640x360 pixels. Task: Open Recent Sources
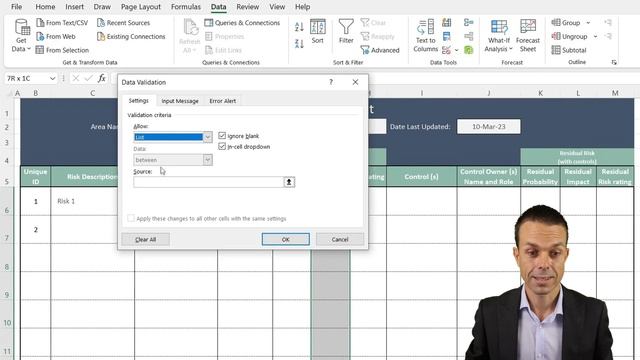coord(124,23)
